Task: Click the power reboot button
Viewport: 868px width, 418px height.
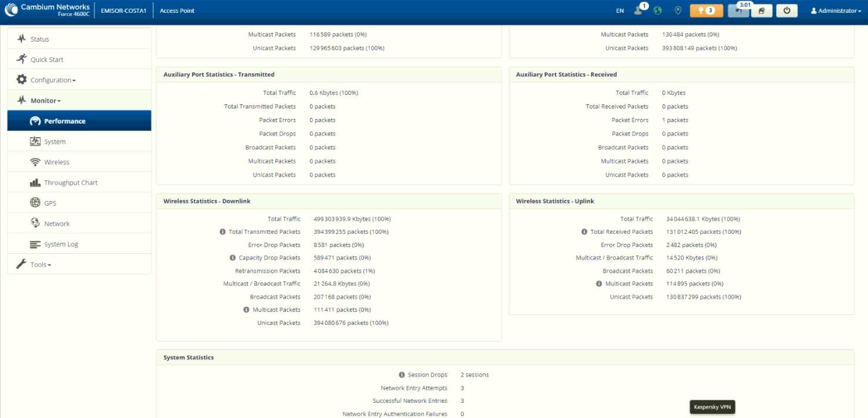Action: click(787, 11)
